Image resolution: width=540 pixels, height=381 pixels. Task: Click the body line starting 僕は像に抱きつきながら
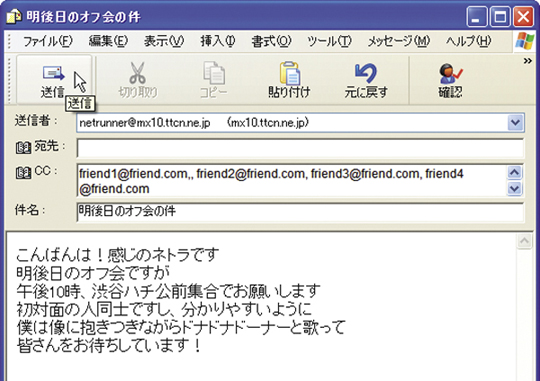click(180, 327)
